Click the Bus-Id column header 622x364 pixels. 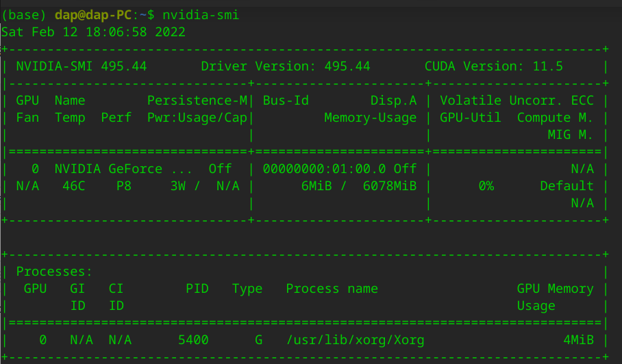tap(286, 101)
